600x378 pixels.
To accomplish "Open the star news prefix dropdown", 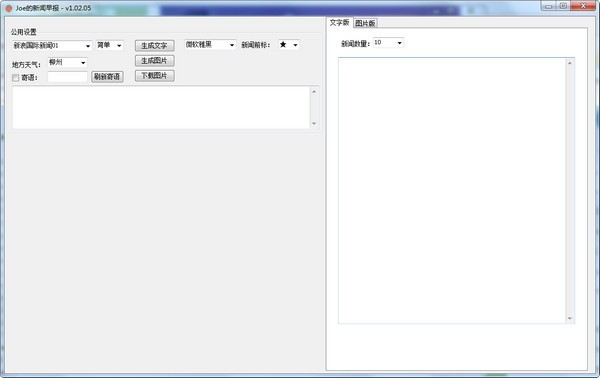I will [x=289, y=45].
